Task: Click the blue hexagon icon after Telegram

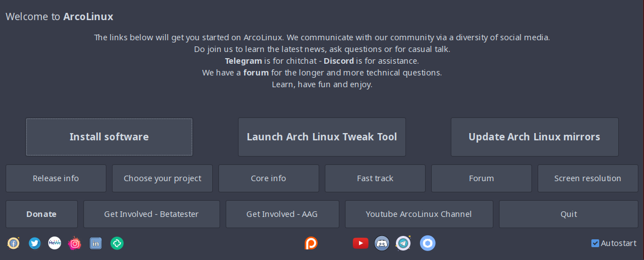Action: click(427, 243)
